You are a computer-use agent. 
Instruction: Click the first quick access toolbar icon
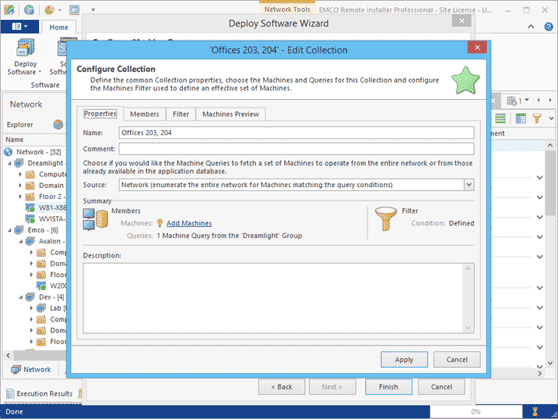[x=9, y=10]
